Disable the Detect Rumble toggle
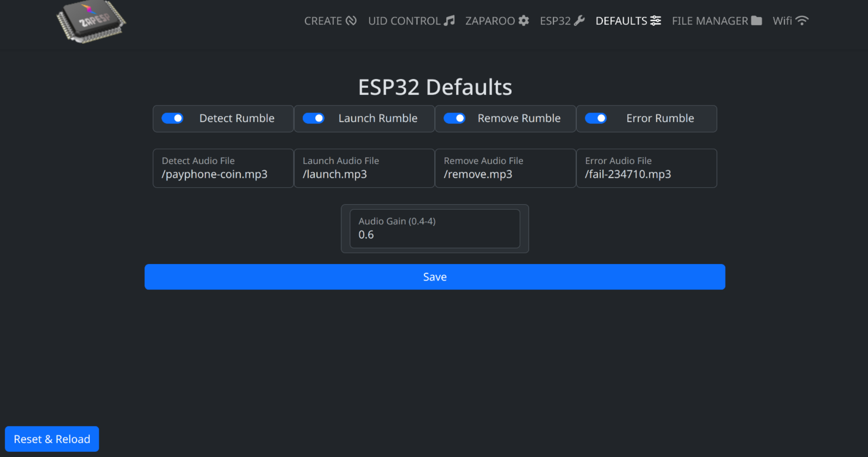 [172, 118]
